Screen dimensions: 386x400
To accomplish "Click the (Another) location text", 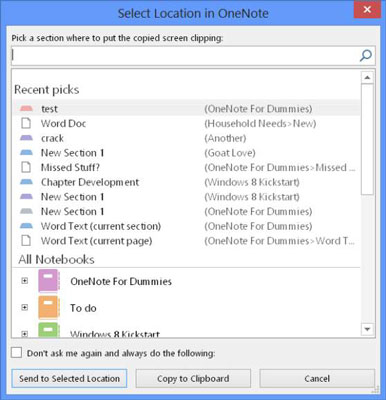I will click(x=225, y=138).
